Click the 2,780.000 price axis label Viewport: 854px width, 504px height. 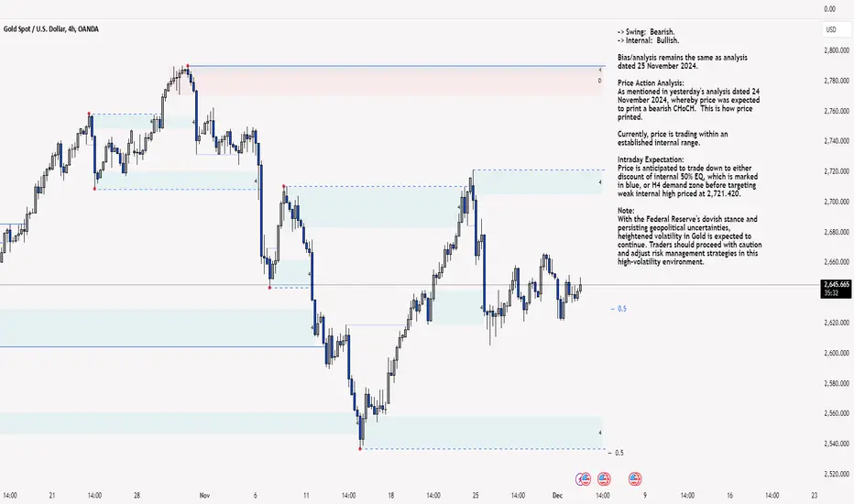836,81
